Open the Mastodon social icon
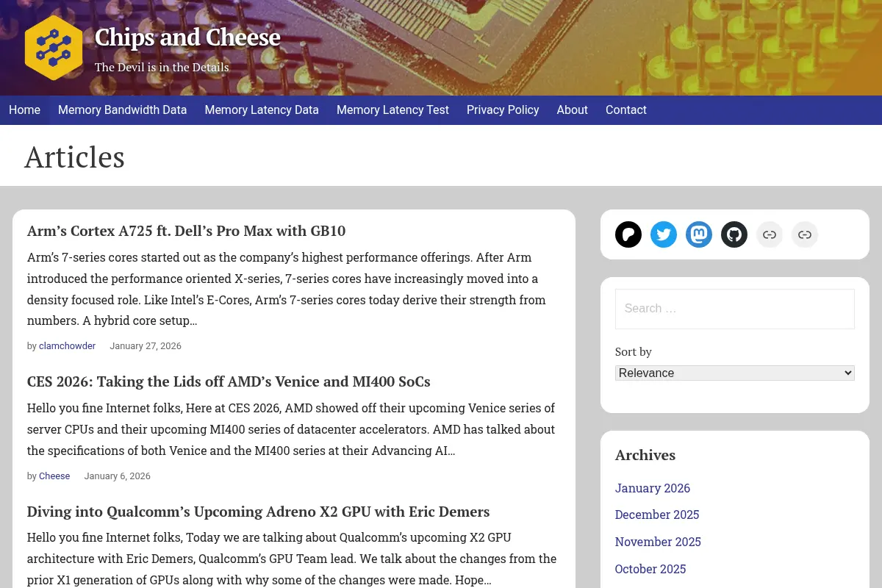The height and width of the screenshot is (588, 882). tap(699, 234)
